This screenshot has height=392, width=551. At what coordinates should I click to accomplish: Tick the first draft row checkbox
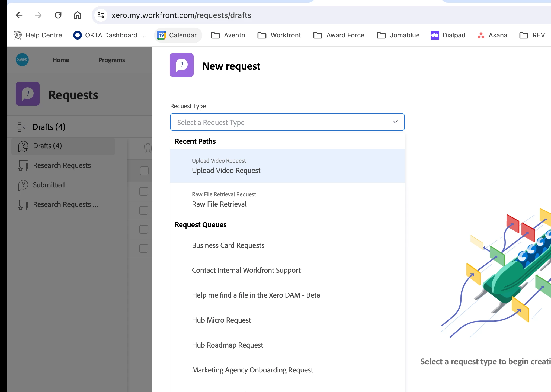pyautogui.click(x=144, y=171)
